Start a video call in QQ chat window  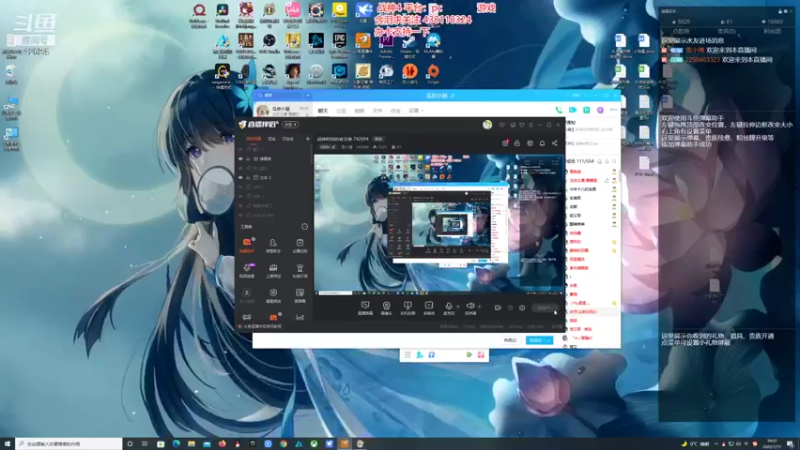[572, 110]
